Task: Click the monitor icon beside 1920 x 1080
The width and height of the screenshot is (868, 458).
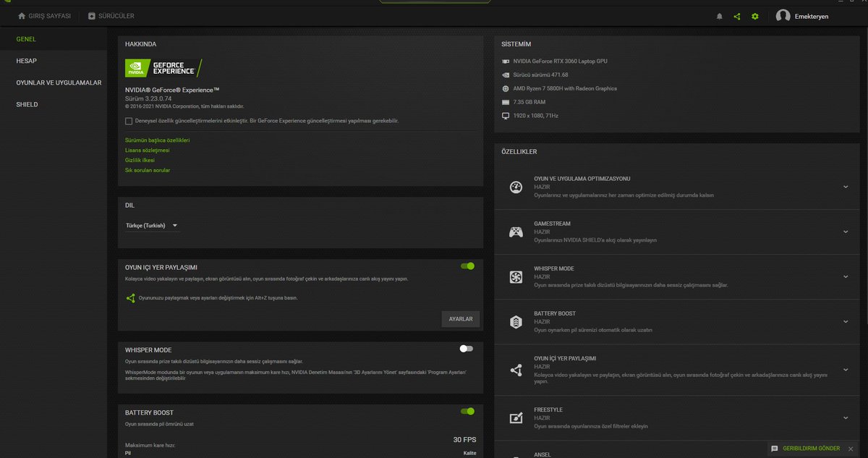Action: 506,116
